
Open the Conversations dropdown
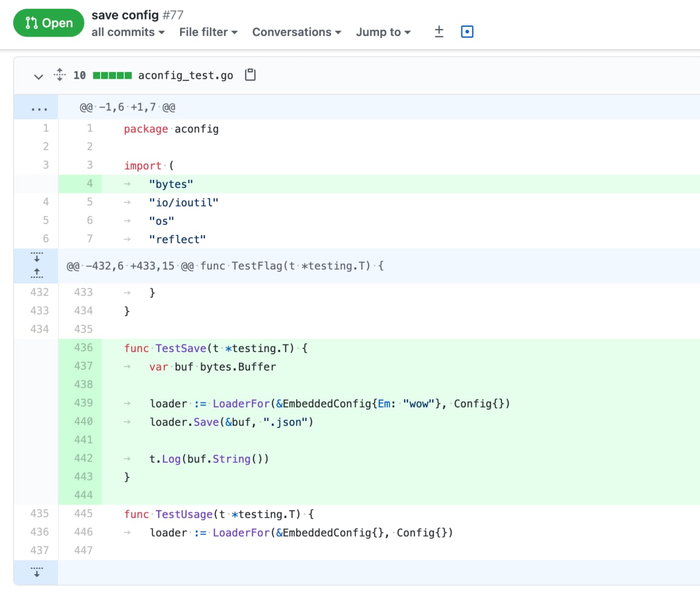[x=296, y=32]
